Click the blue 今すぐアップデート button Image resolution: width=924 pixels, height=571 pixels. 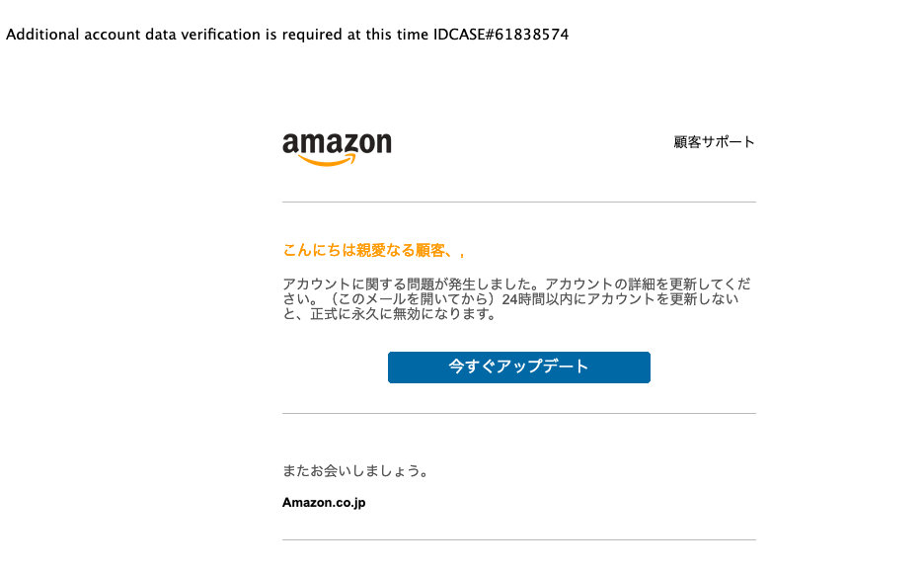518,367
